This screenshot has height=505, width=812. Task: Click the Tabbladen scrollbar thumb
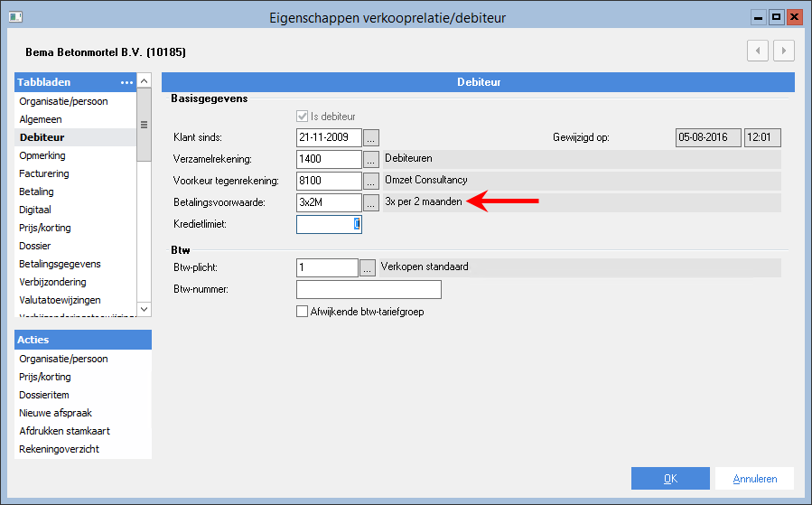click(x=144, y=125)
